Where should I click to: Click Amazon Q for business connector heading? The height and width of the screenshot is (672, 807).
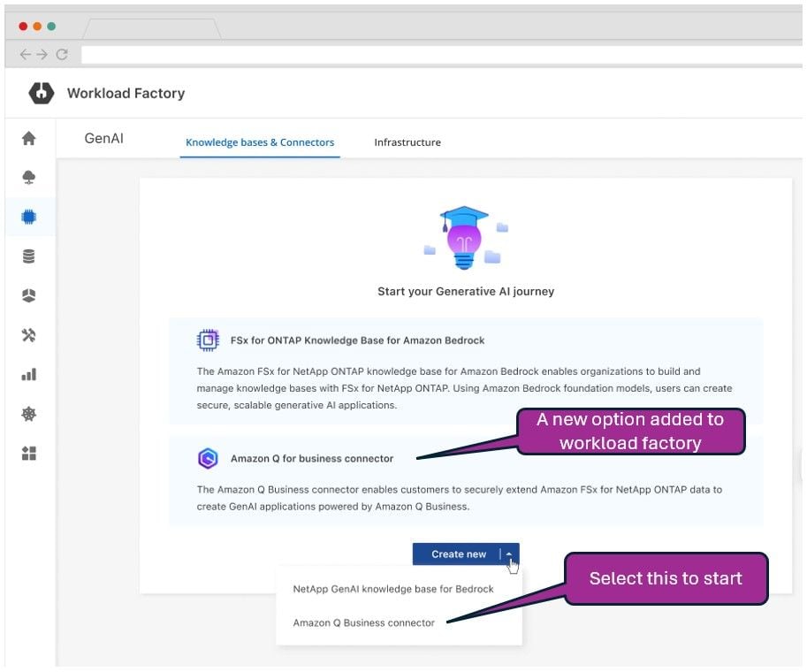312,458
